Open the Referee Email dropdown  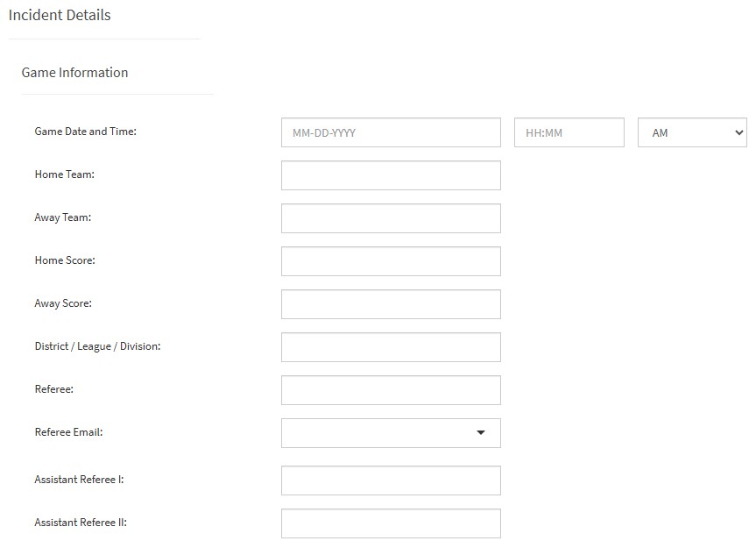click(391, 433)
